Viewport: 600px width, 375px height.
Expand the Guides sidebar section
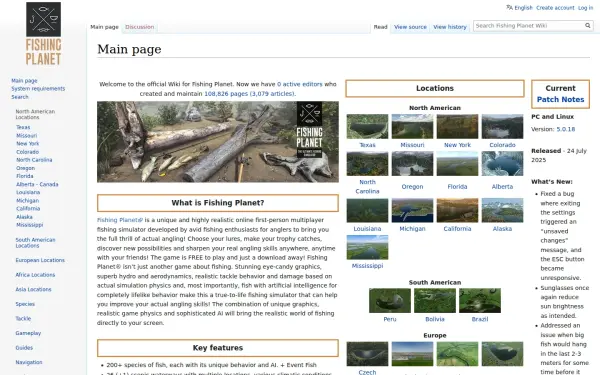coord(24,347)
